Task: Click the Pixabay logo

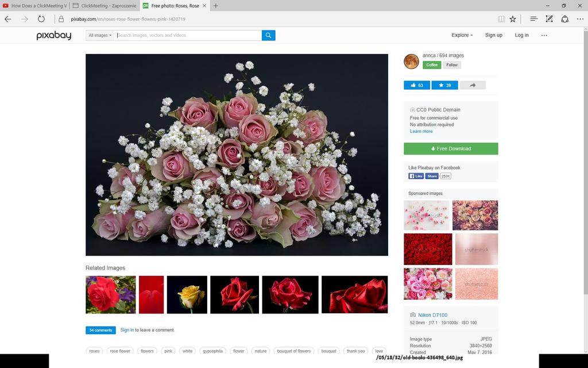Action: pos(54,35)
